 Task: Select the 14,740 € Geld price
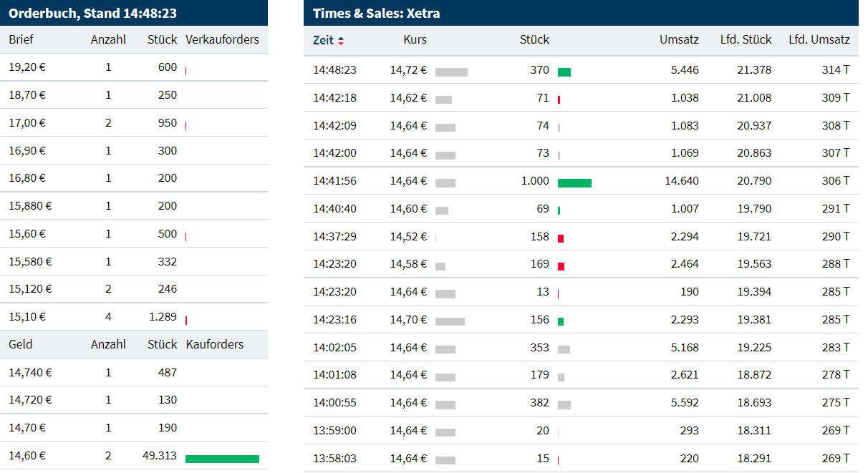click(29, 372)
